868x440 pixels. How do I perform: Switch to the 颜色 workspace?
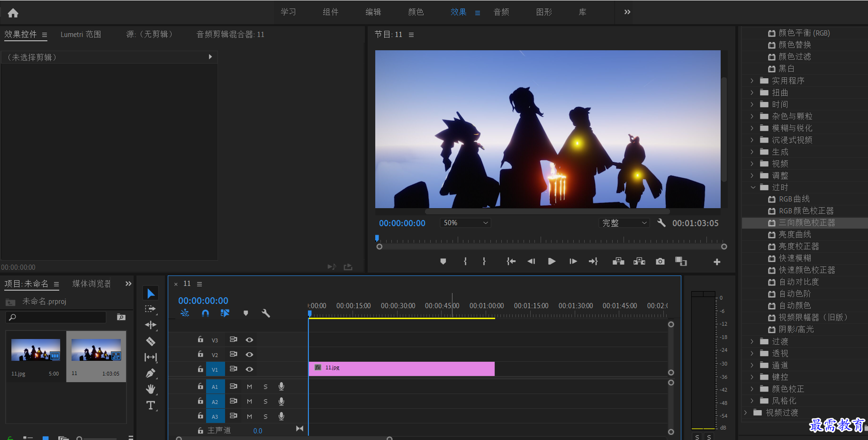pos(416,12)
